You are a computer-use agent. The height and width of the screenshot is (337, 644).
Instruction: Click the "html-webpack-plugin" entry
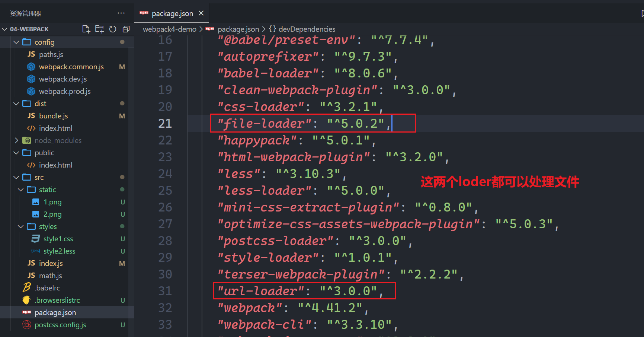pyautogui.click(x=294, y=157)
